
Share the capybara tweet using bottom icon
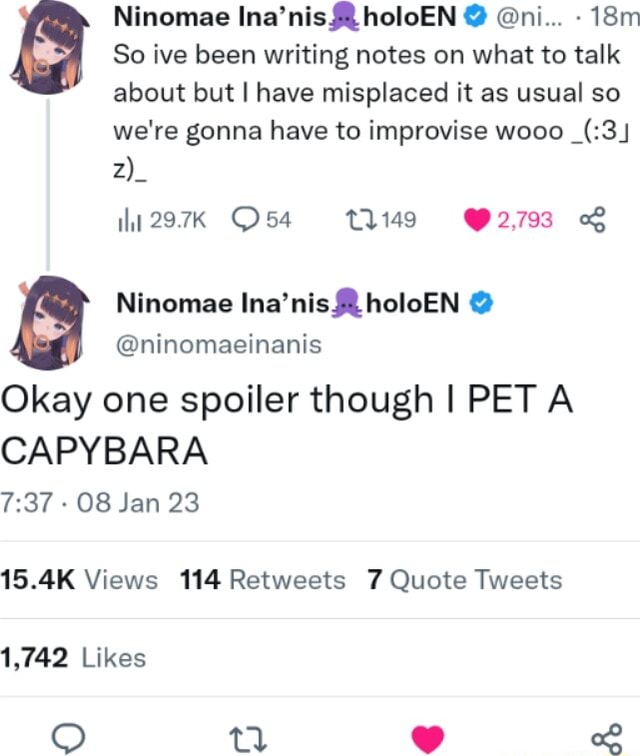(606, 739)
